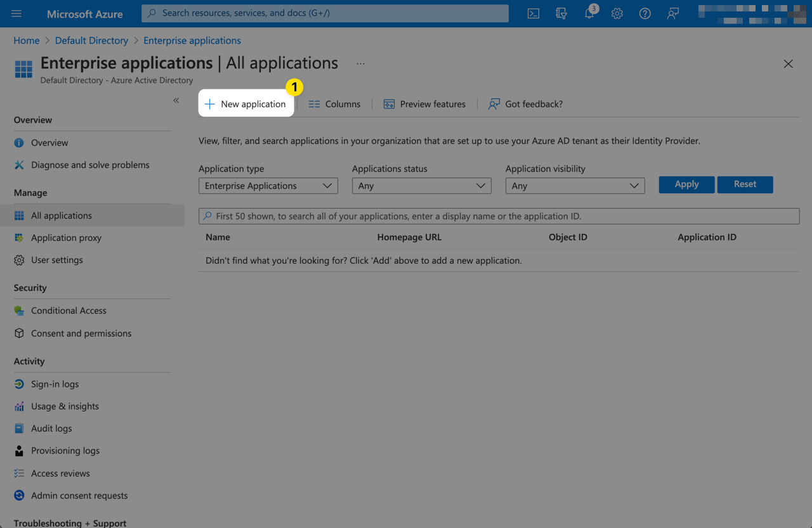Collapse the left sidebar with double chevron
812x528 pixels.
(176, 100)
